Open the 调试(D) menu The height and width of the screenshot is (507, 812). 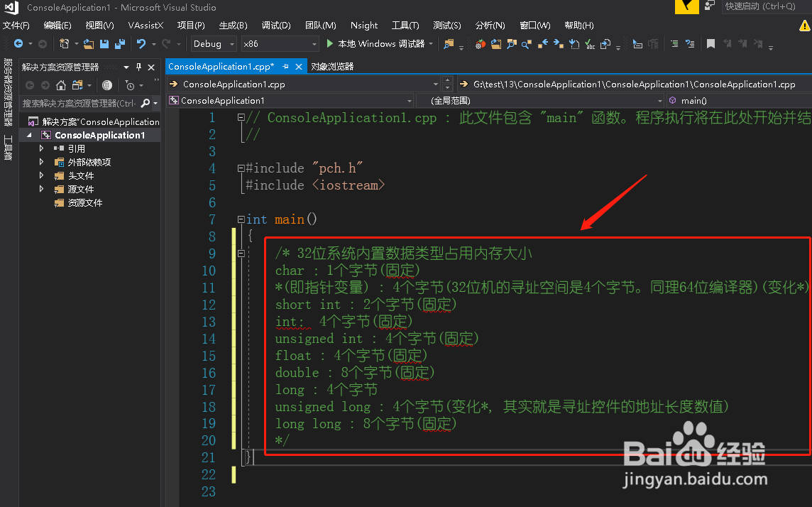point(276,26)
